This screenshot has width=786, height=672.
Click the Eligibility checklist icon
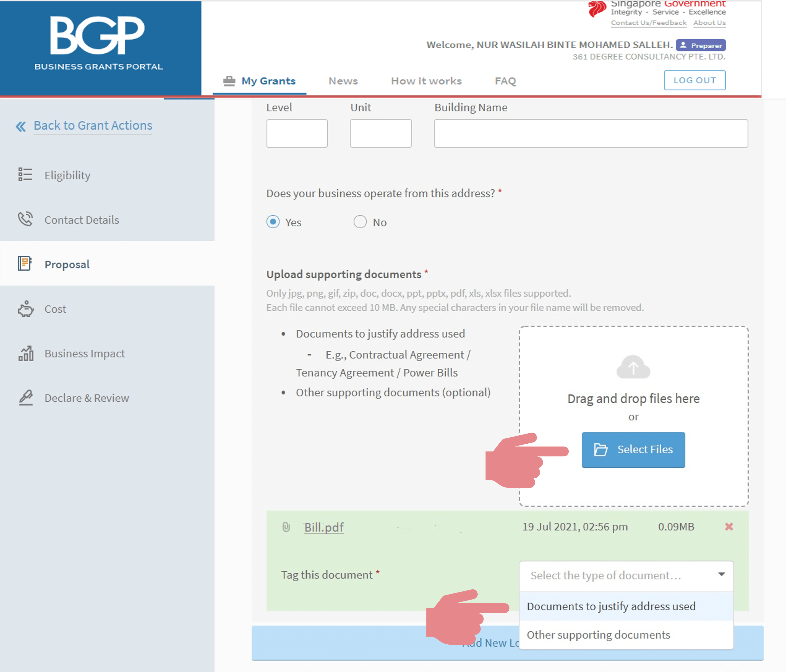click(25, 174)
